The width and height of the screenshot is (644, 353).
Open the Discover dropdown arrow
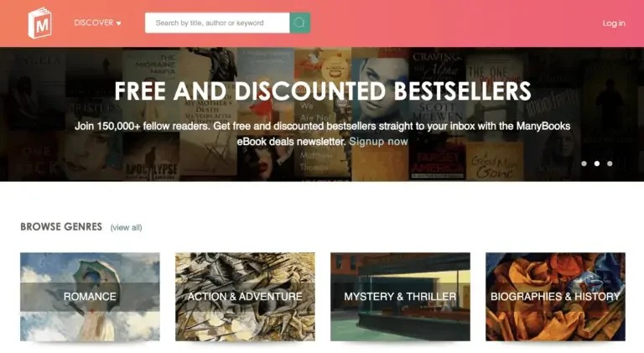(x=119, y=23)
